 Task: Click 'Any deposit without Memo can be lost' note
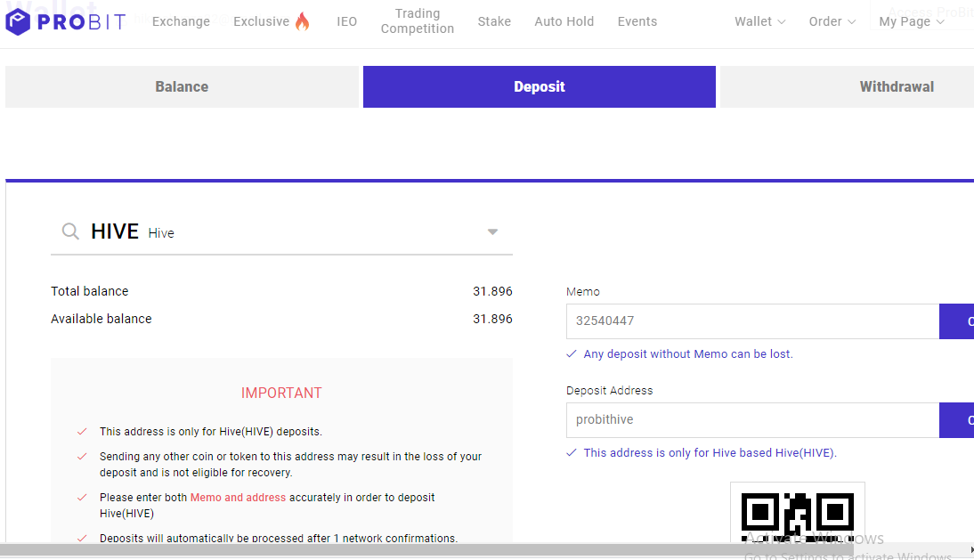(x=688, y=353)
